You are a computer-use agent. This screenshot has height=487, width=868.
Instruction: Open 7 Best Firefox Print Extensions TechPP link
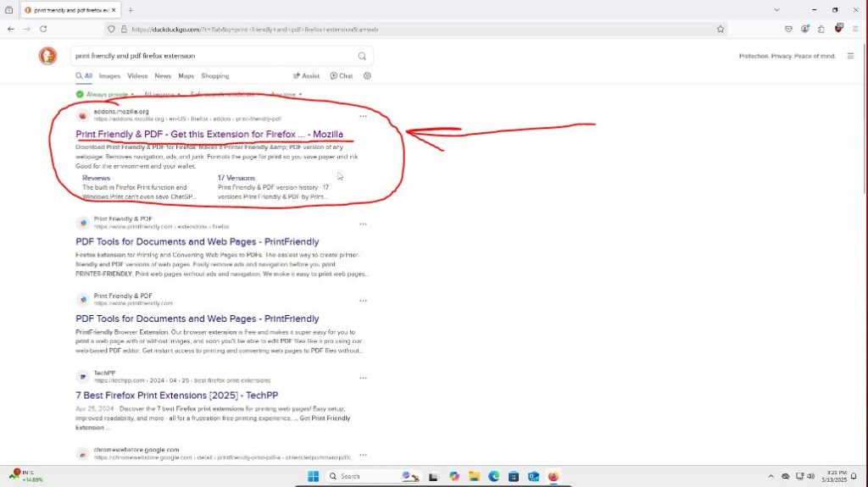coord(176,396)
